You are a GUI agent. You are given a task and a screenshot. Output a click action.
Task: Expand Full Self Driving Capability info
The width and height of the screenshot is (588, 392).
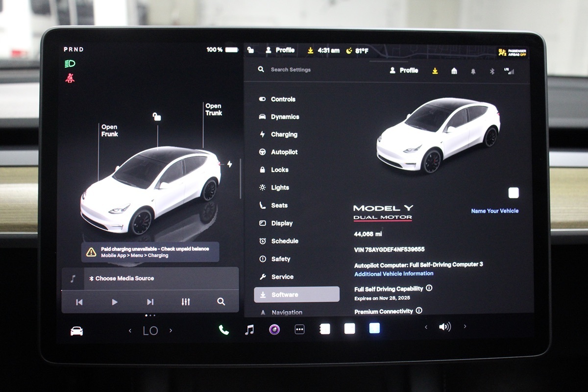tap(429, 288)
